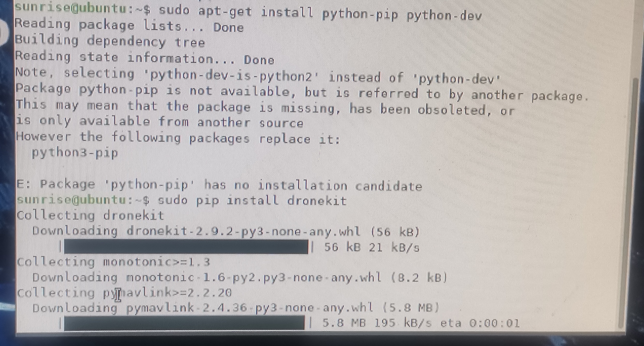Click the 'This may mean that the package' line
Viewport: 644px width, 346px height.
pos(266,108)
